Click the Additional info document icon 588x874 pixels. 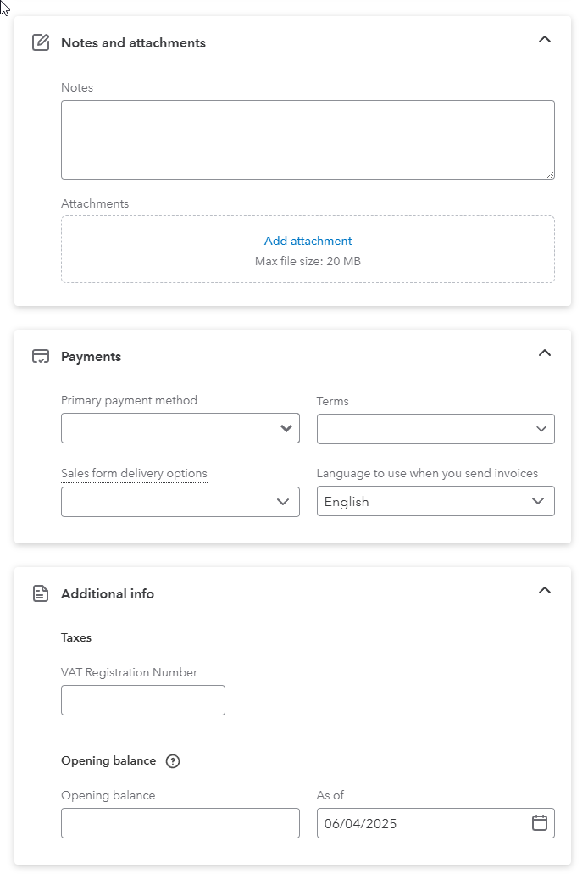pyautogui.click(x=41, y=593)
